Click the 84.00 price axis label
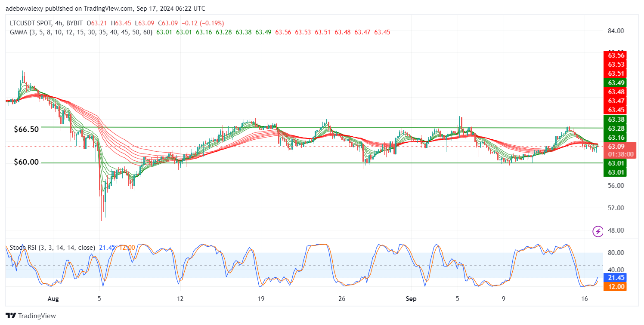This screenshot has height=325, width=644. (616, 31)
